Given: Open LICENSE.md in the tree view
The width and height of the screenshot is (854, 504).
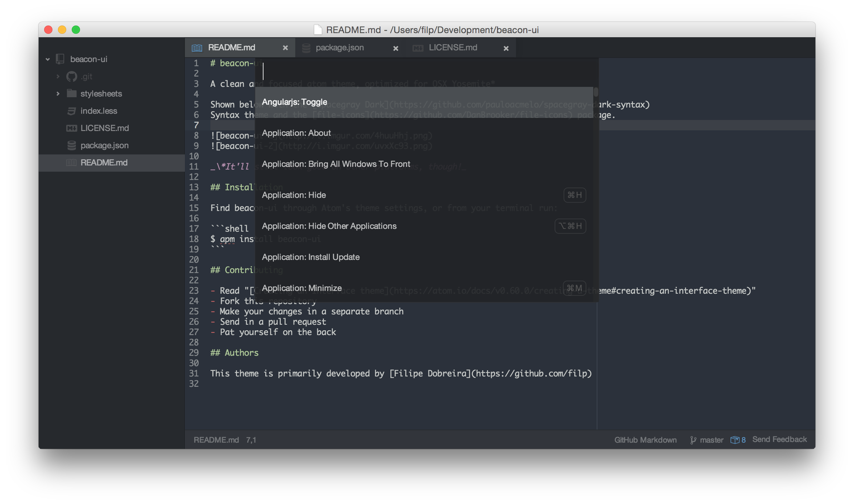Looking at the screenshot, I should coord(112,128).
